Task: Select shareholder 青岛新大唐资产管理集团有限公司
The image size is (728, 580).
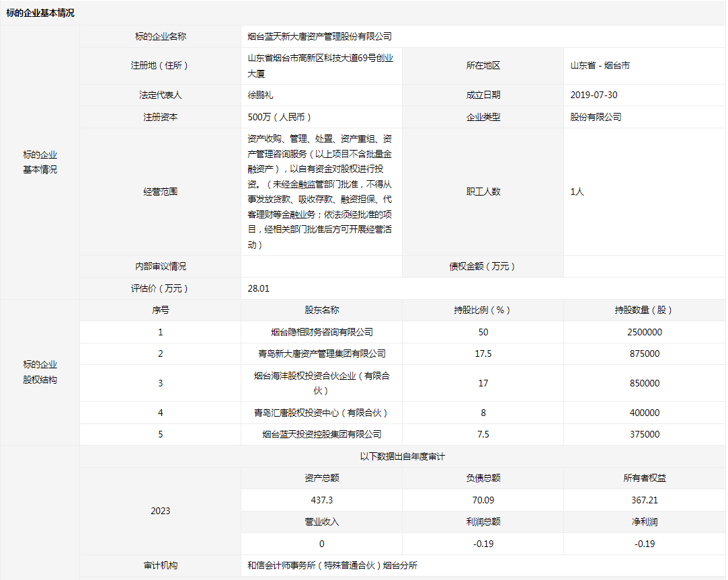Action: 321,354
